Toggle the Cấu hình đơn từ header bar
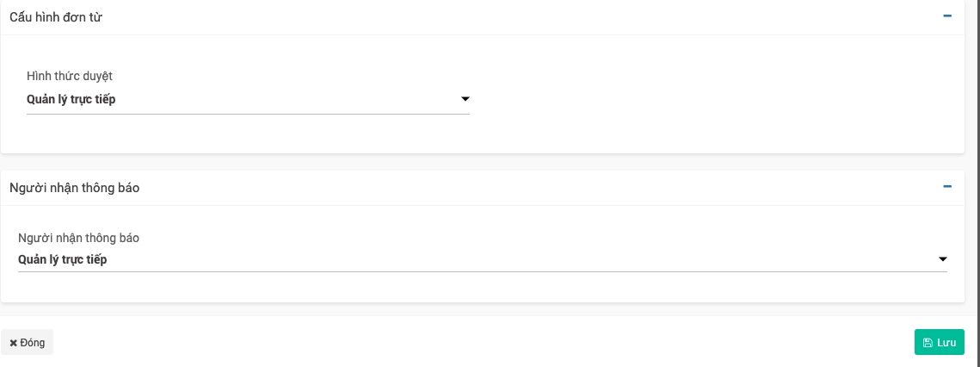The height and width of the screenshot is (367, 980). tap(482, 17)
